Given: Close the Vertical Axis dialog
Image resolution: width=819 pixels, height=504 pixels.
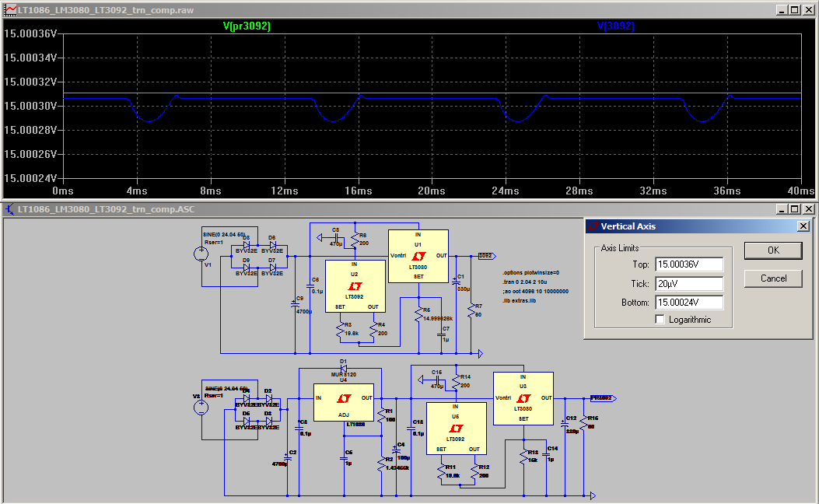Looking at the screenshot, I should [803, 226].
